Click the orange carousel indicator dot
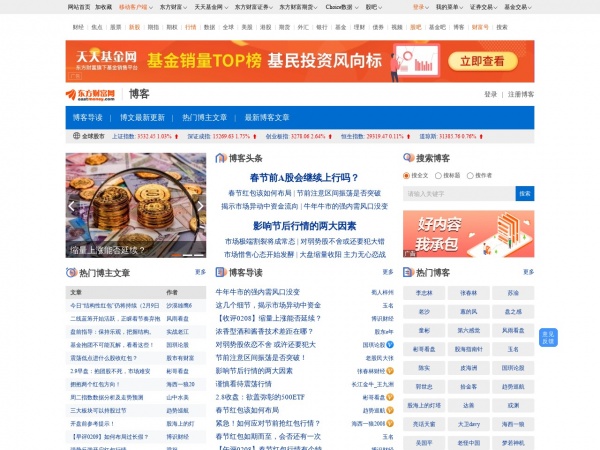The width and height of the screenshot is (600, 450). click(x=176, y=255)
